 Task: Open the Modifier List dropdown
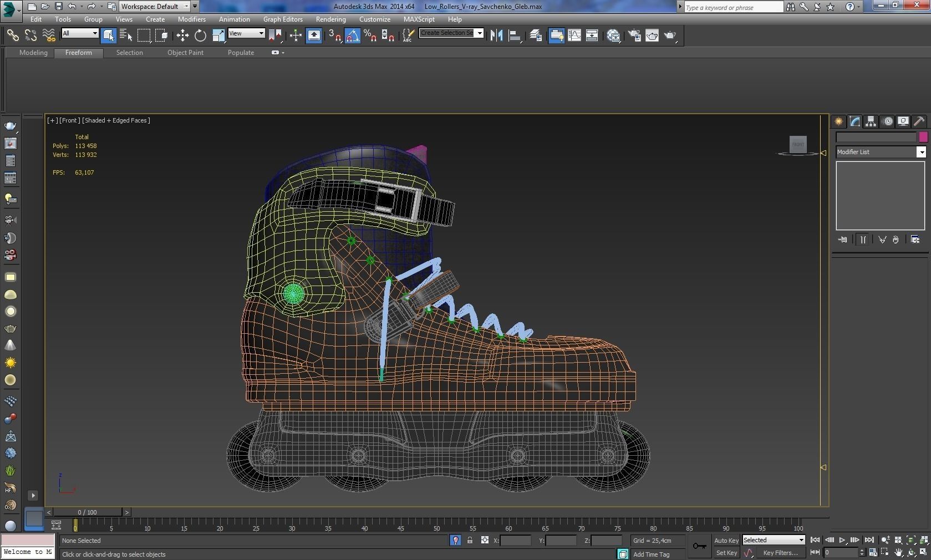[881, 152]
